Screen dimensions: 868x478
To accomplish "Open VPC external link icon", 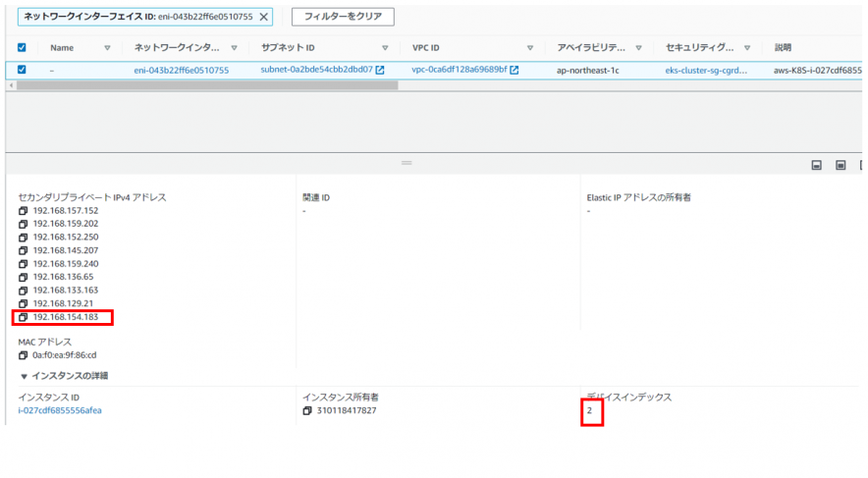I will pyautogui.click(x=514, y=70).
